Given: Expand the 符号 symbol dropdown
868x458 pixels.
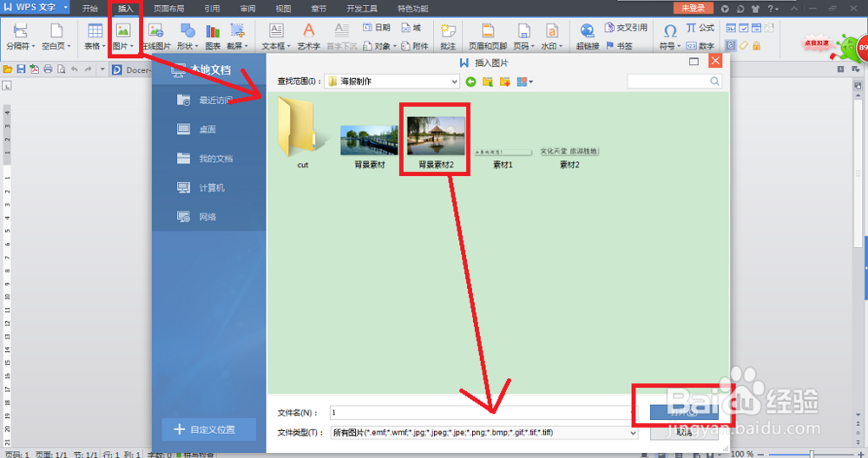Looking at the screenshot, I should coord(679,47).
